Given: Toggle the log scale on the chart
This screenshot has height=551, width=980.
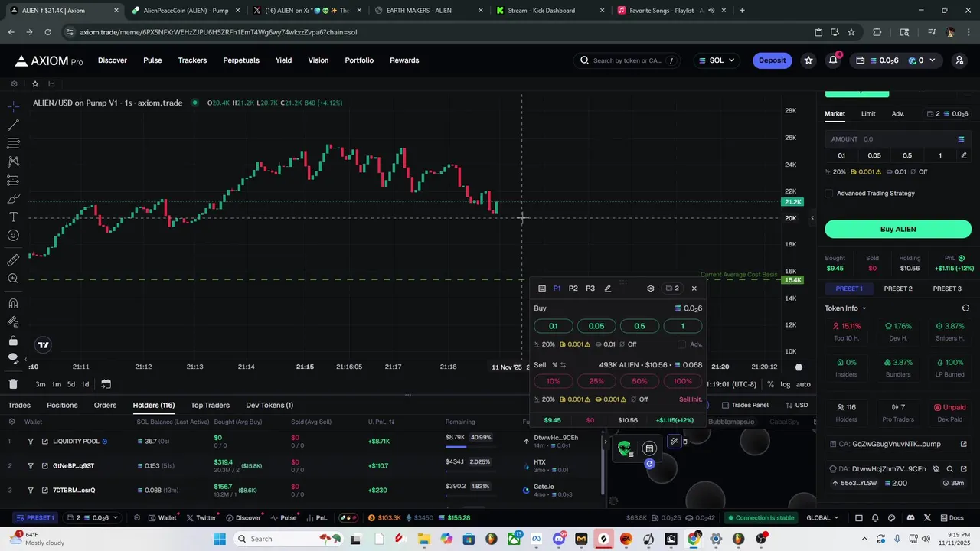Looking at the screenshot, I should click(786, 384).
